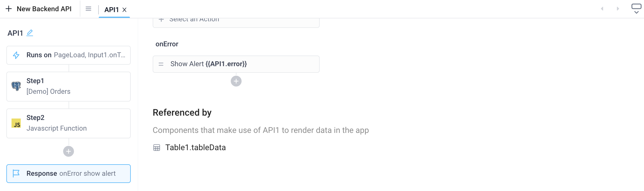The height and width of the screenshot is (191, 644).
Task: Click the drag handle on the Show Alert action
Action: [161, 64]
